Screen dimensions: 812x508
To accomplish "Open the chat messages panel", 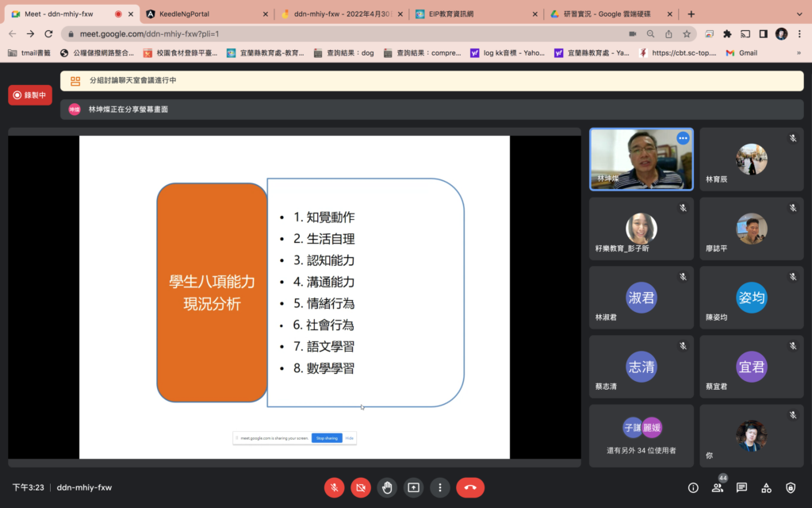I will tap(741, 487).
